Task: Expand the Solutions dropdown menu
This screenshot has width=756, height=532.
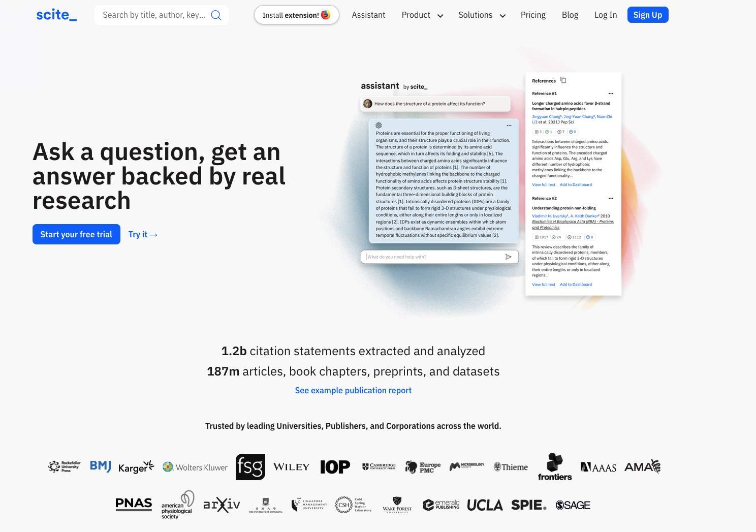Action: [482, 15]
